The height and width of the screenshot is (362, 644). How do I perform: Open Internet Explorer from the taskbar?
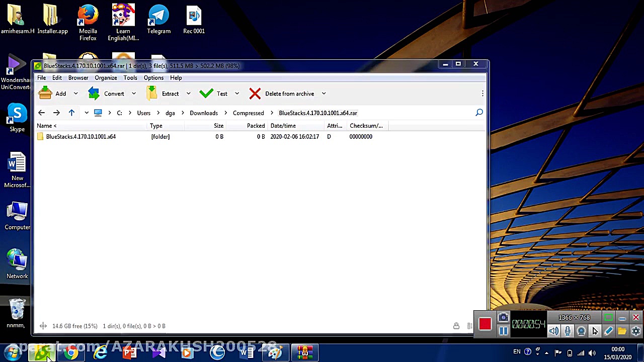[x=101, y=353]
